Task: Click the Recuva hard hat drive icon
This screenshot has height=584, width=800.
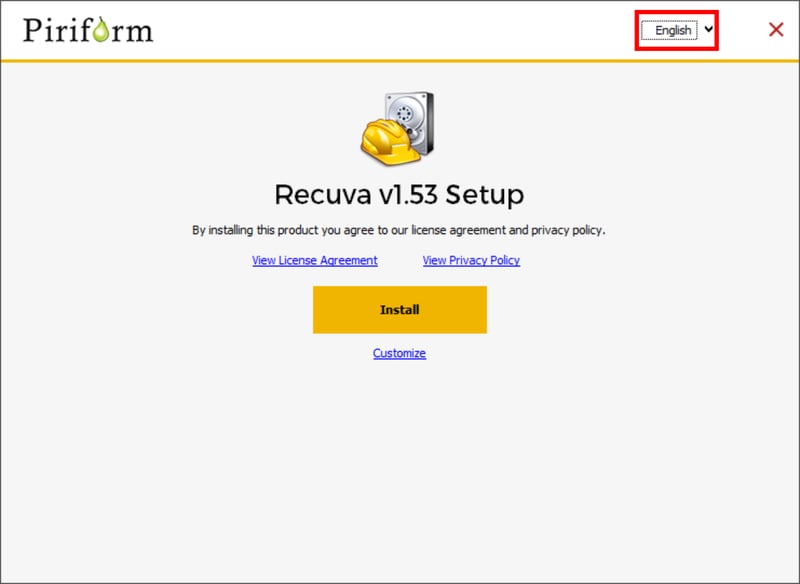Action: tap(398, 129)
